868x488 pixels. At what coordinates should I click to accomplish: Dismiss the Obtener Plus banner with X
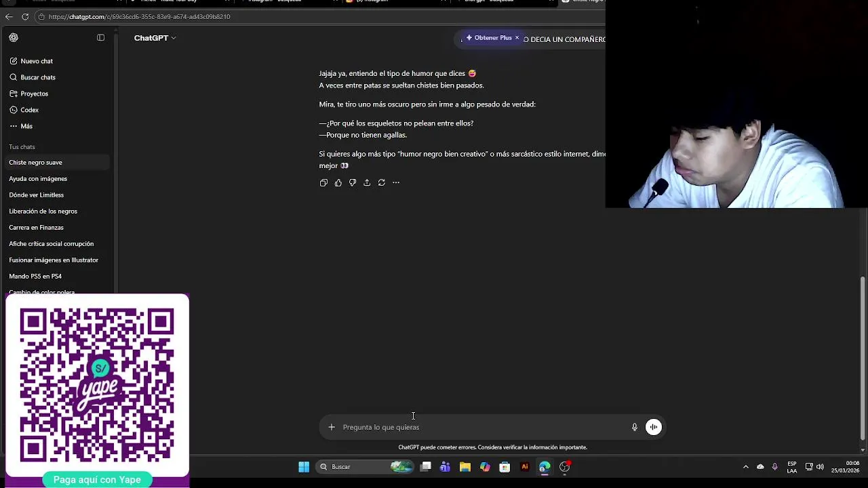coord(517,38)
